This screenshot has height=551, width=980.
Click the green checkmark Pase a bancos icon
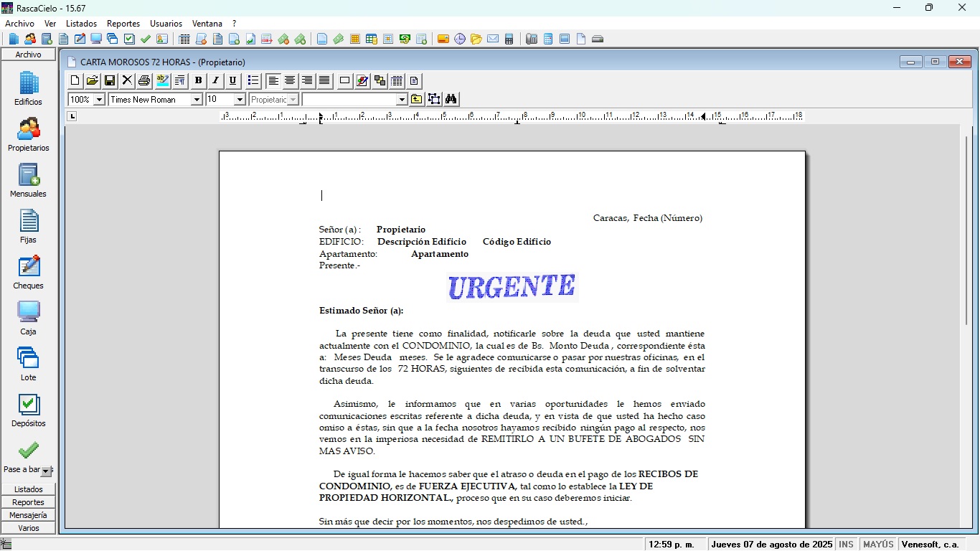[x=29, y=451]
